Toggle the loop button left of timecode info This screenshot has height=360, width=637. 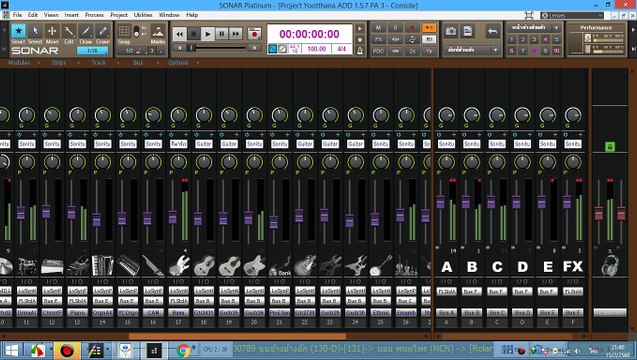point(272,49)
